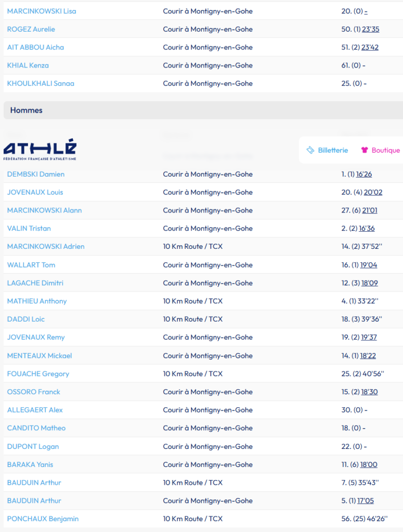
Task: Open PONCHAUX Benjamin's profile link
Action: click(x=43, y=518)
